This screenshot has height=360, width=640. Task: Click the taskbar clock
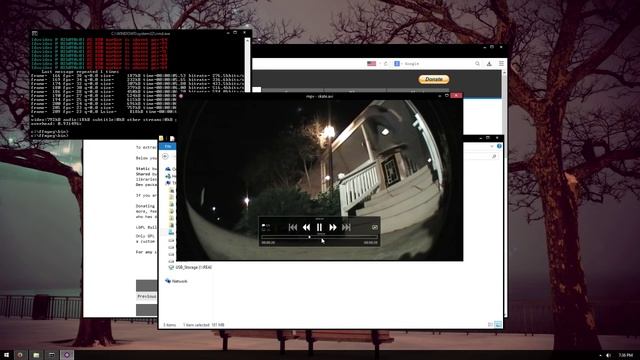coord(626,356)
